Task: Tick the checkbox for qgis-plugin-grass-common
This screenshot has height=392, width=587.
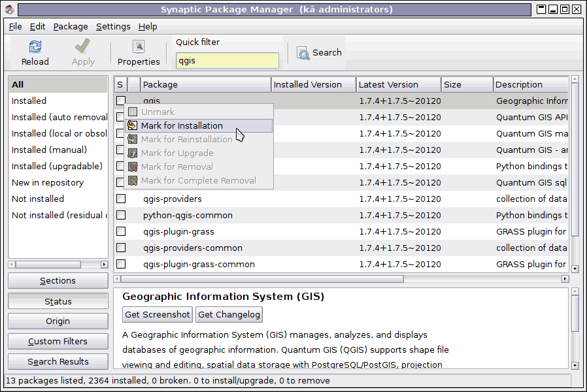Action: point(121,264)
